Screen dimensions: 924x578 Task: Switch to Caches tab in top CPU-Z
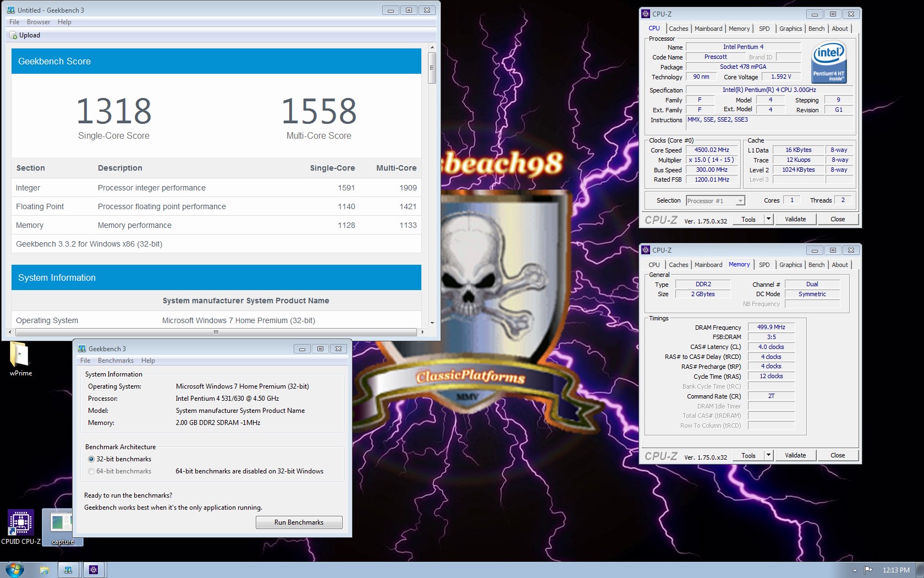[x=678, y=29]
